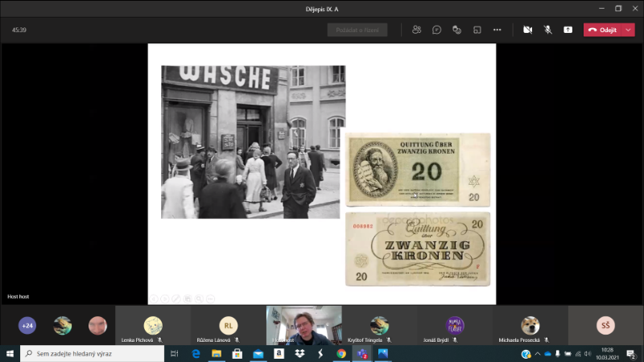Open the network Wi-Fi tray icon
644x362 pixels.
point(578,354)
